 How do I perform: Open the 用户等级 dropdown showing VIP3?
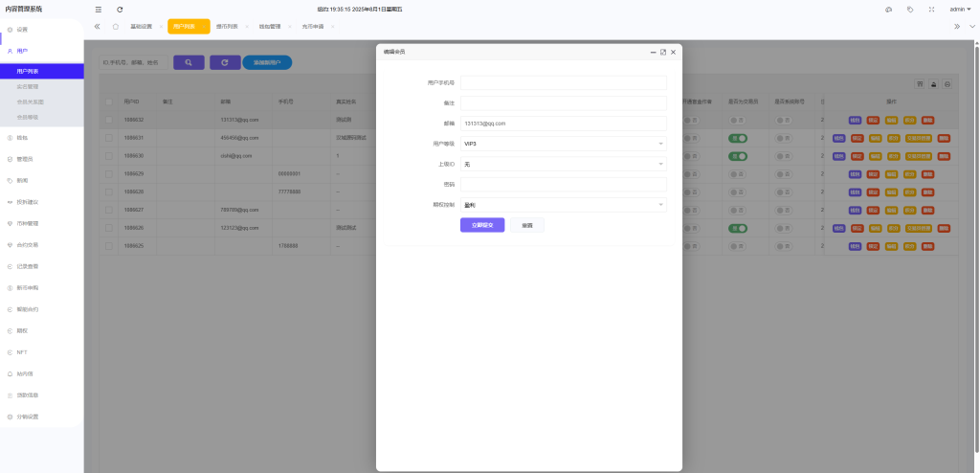(563, 144)
